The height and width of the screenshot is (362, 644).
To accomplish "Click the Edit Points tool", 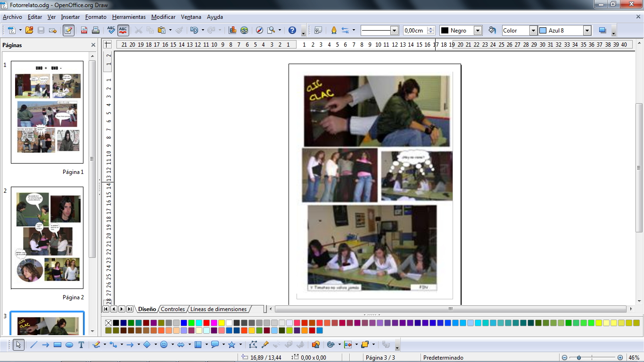I will point(253,345).
